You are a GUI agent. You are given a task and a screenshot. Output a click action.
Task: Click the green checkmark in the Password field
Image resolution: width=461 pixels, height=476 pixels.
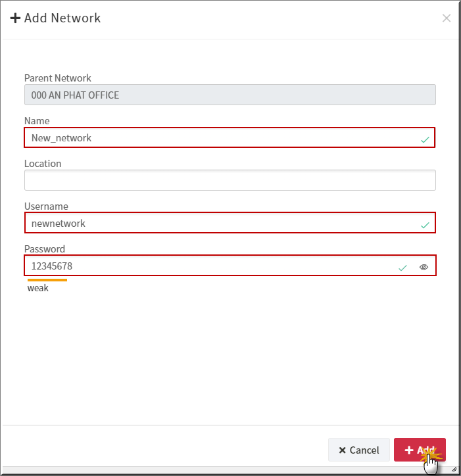click(x=402, y=268)
